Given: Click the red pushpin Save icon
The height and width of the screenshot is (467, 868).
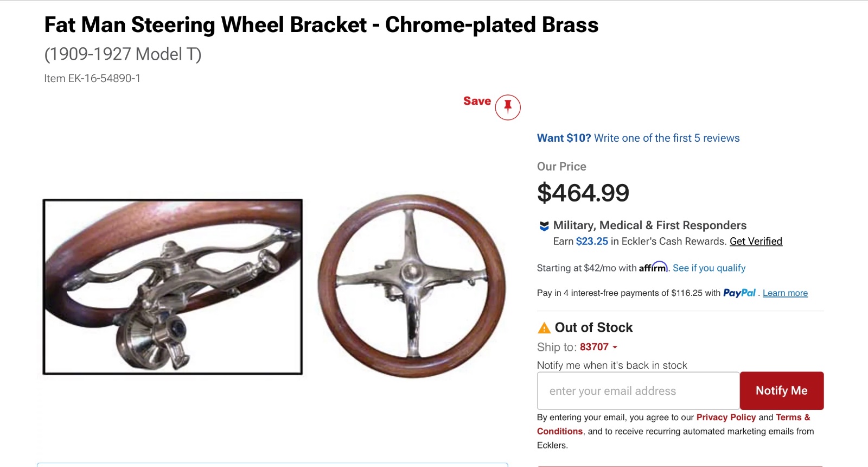Looking at the screenshot, I should [507, 107].
